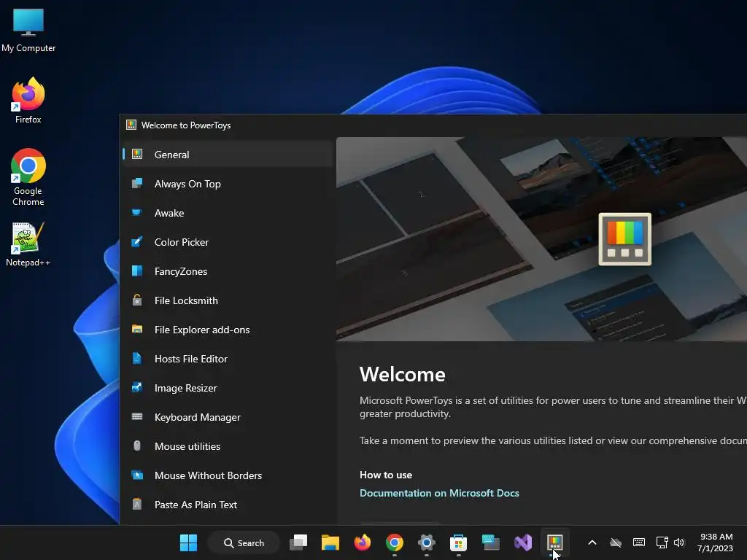Click the Mouse Without Borders icon

pos(137,475)
